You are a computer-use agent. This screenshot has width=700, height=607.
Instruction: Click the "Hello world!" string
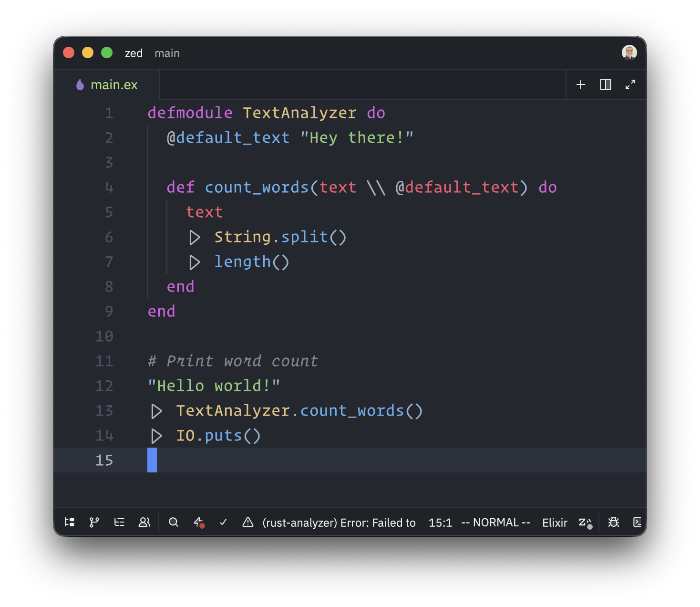[x=214, y=386]
